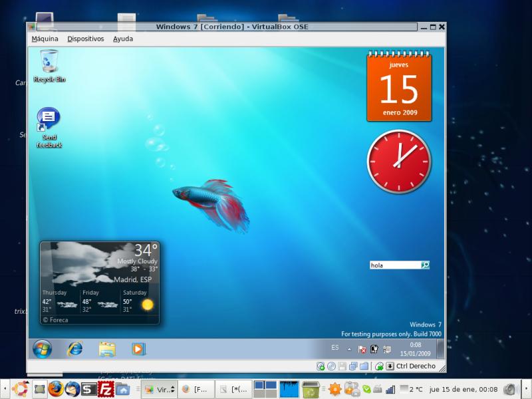Open Internet Explorer from the Windows taskbar
Viewport: 532px width, 399px height.
pos(74,348)
